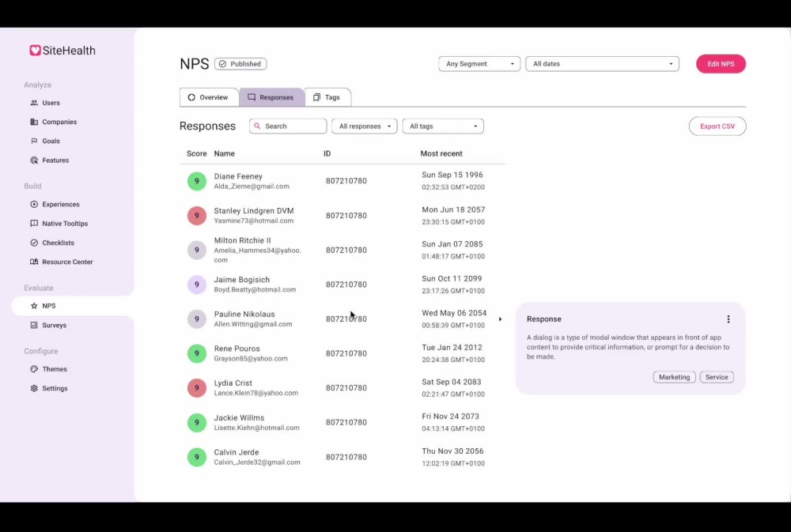Open the All tags filter dropdown
791x532 pixels.
coord(443,126)
